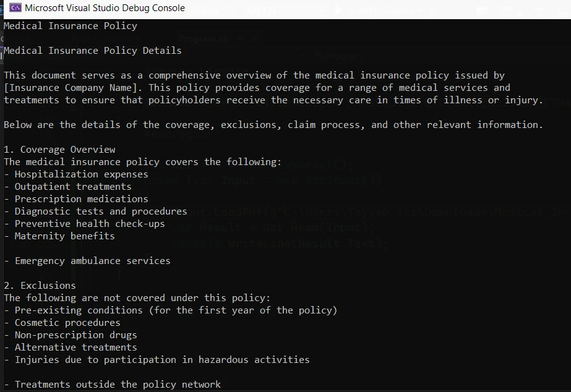This screenshot has width=571, height=392.
Task: Click the 'Below are the details' sentence
Action: 273,125
